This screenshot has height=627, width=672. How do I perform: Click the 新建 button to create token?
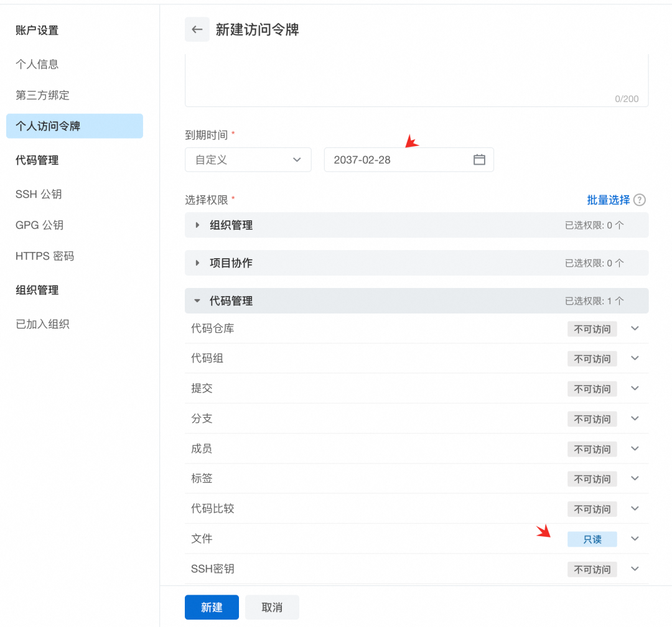(212, 608)
